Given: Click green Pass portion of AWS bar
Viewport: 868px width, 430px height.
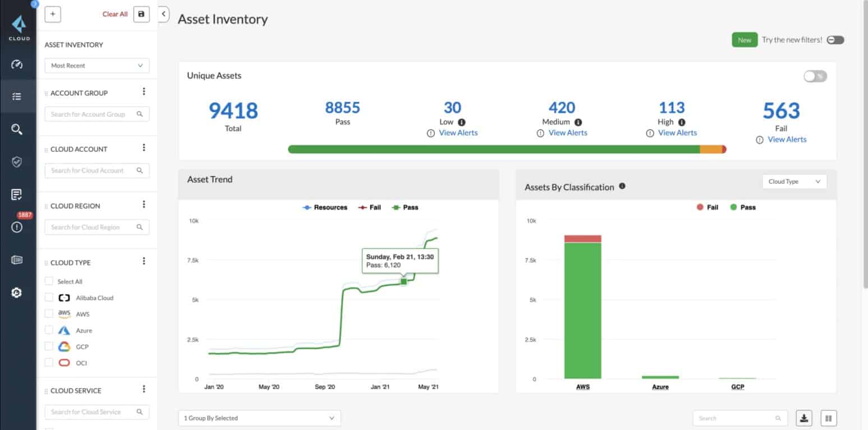Looking at the screenshot, I should click(x=583, y=311).
